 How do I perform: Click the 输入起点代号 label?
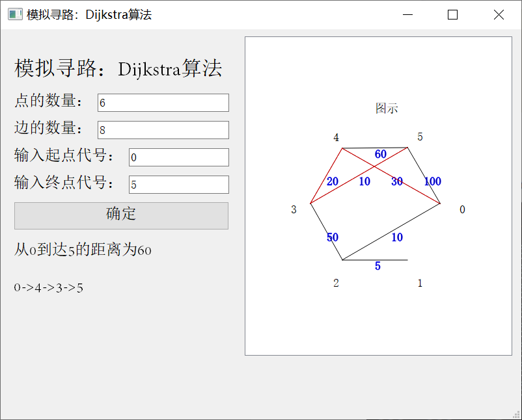(x=64, y=155)
